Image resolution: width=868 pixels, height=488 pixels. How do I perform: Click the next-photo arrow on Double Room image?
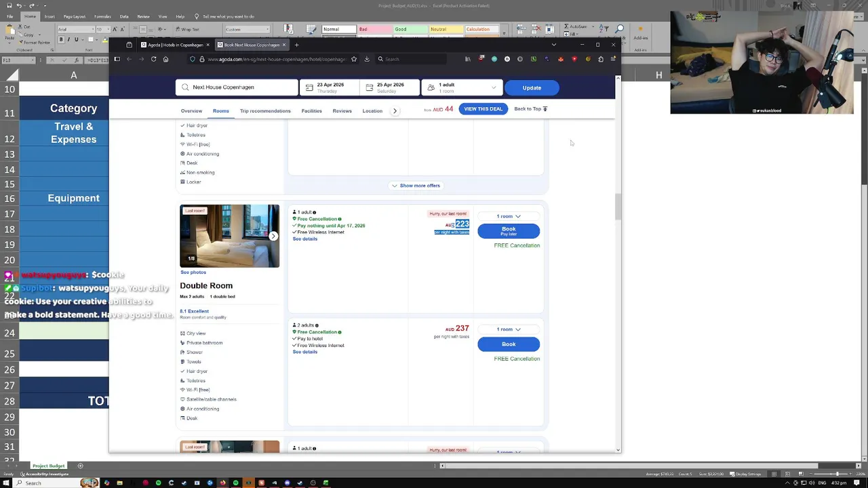(273, 236)
